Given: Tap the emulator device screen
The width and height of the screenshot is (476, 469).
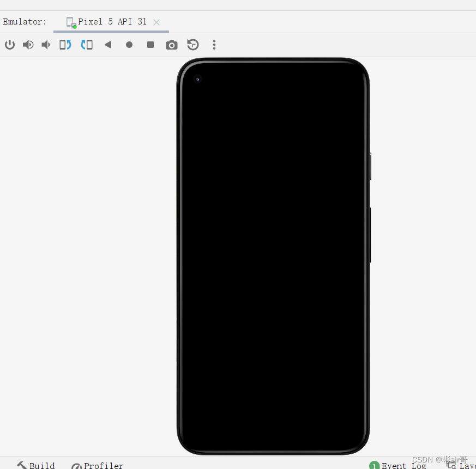Looking at the screenshot, I should (273, 256).
